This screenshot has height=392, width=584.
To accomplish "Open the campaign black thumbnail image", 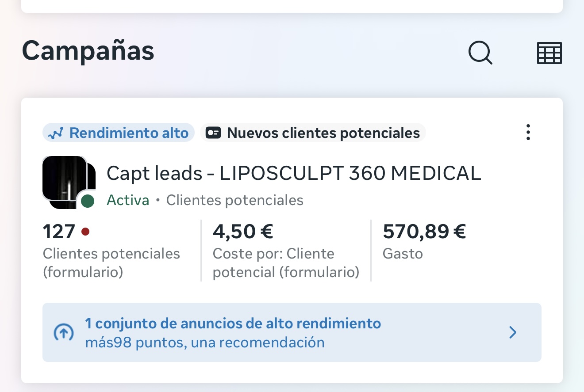I will click(x=69, y=182).
